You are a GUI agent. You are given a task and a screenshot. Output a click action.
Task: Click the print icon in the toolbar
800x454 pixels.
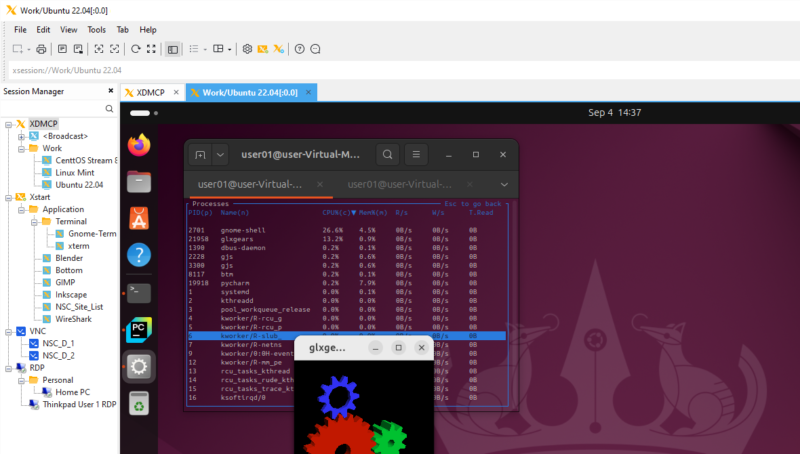pyautogui.click(x=41, y=48)
